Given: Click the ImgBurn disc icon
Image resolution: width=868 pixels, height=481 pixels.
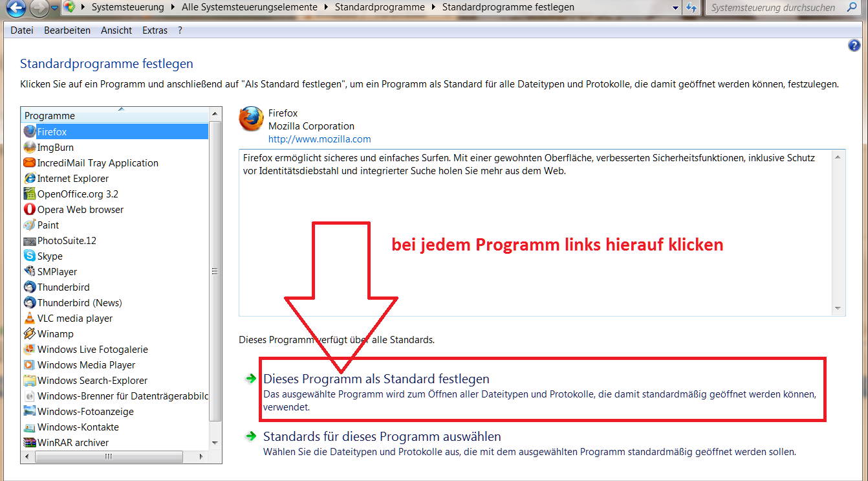Looking at the screenshot, I should click(x=30, y=147).
